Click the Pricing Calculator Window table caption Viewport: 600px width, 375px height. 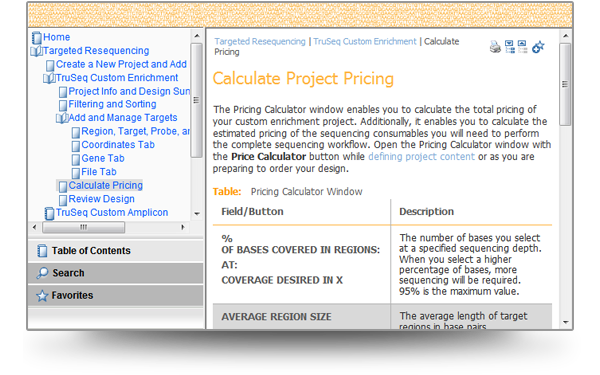pos(307,192)
